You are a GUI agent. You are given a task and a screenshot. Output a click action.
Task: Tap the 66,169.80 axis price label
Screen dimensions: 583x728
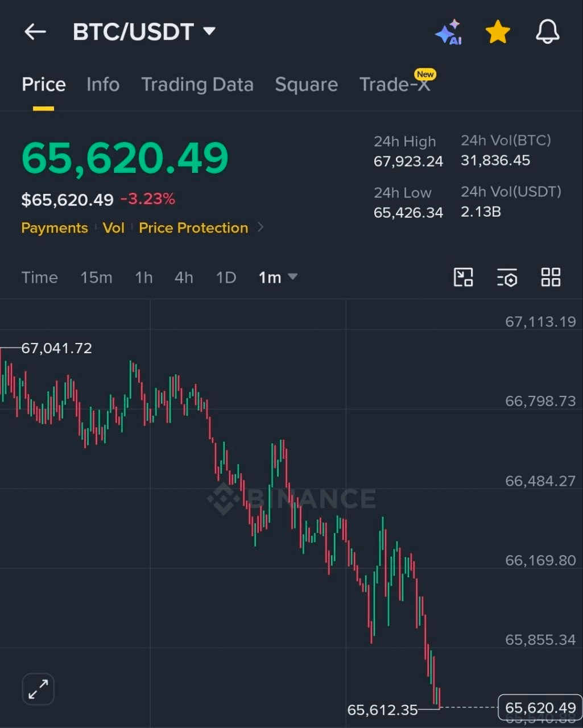click(x=540, y=560)
